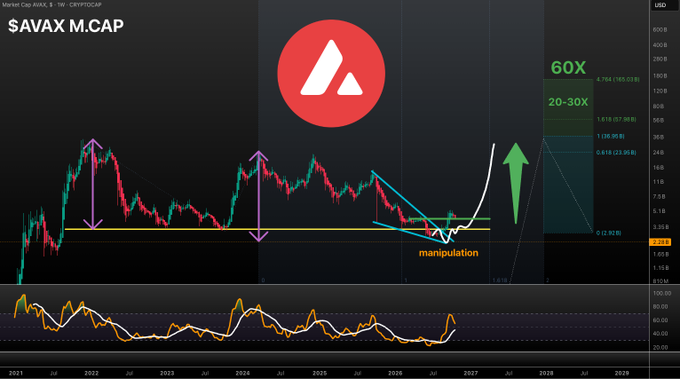Click the '56B' price scale label
Viewport: 680px width, 379px height.
click(x=658, y=120)
